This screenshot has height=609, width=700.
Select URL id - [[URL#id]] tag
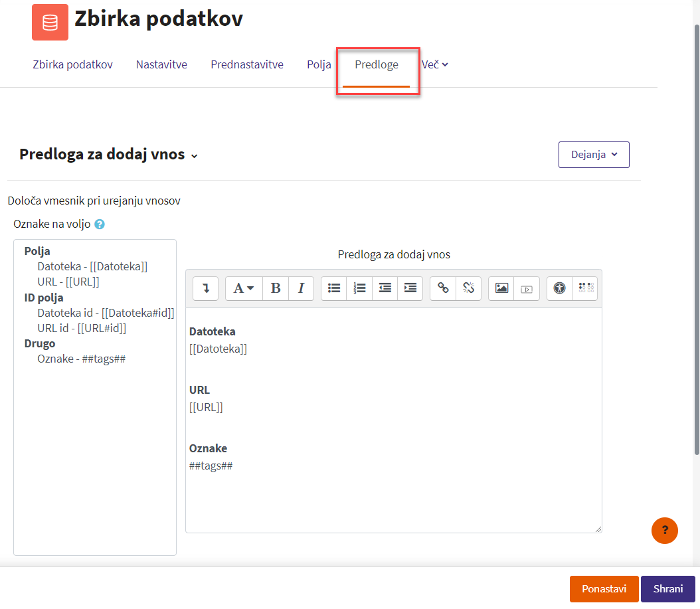pyautogui.click(x=82, y=328)
